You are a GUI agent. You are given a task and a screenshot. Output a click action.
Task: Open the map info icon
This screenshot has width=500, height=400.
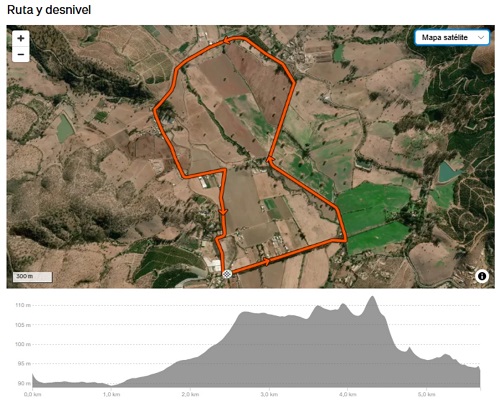pyautogui.click(x=482, y=276)
